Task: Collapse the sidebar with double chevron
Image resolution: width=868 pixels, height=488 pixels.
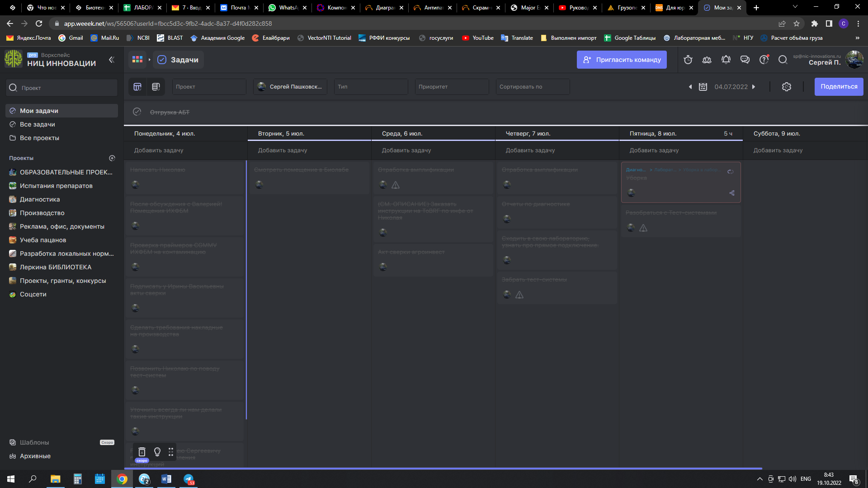Action: (111, 60)
